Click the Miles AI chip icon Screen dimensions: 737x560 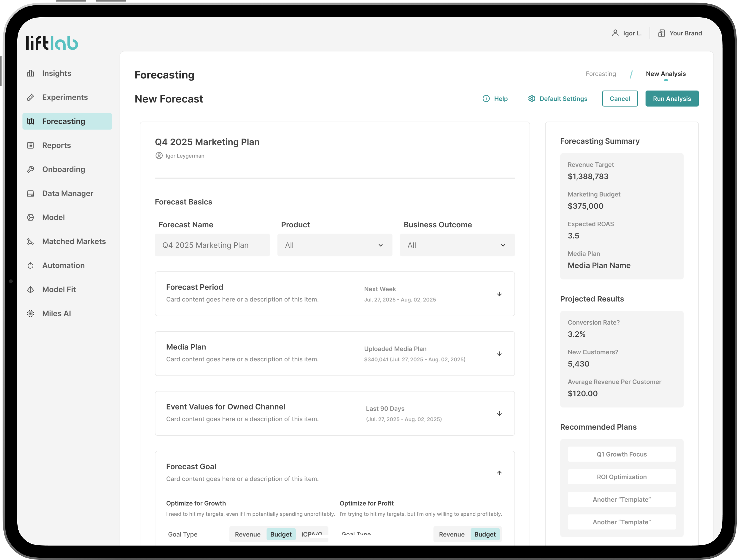(x=30, y=314)
